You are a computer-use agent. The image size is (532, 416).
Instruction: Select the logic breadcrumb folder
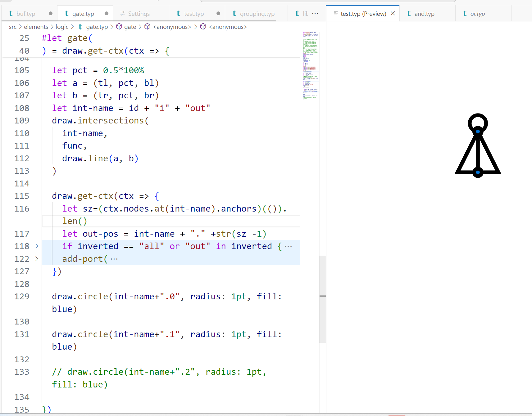(62, 27)
